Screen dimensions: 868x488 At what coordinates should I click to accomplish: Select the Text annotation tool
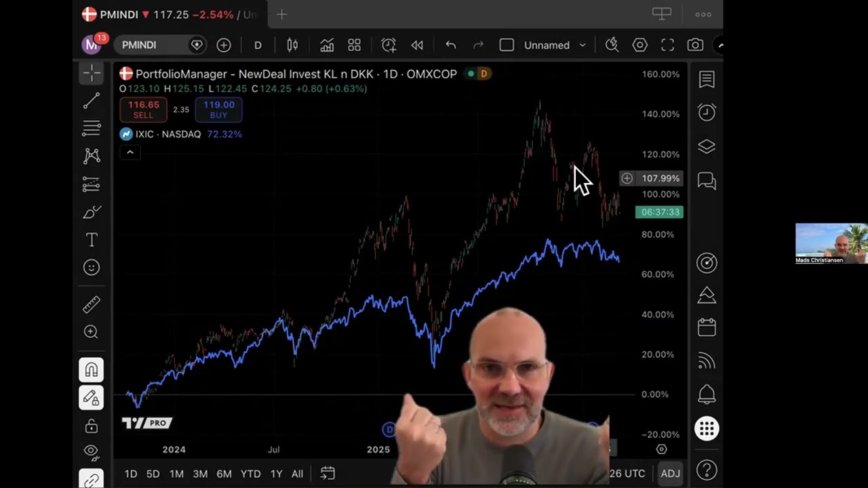click(x=92, y=240)
